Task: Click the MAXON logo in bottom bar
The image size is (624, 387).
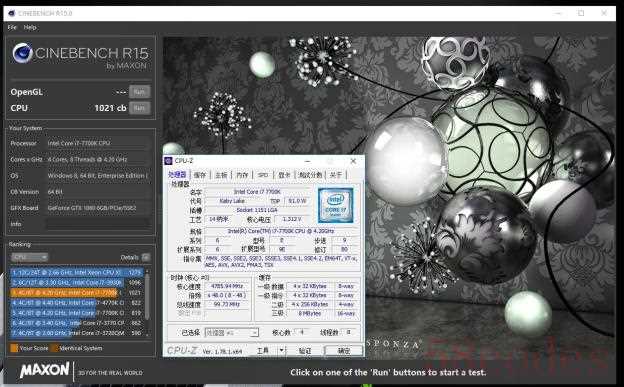Action: point(45,370)
